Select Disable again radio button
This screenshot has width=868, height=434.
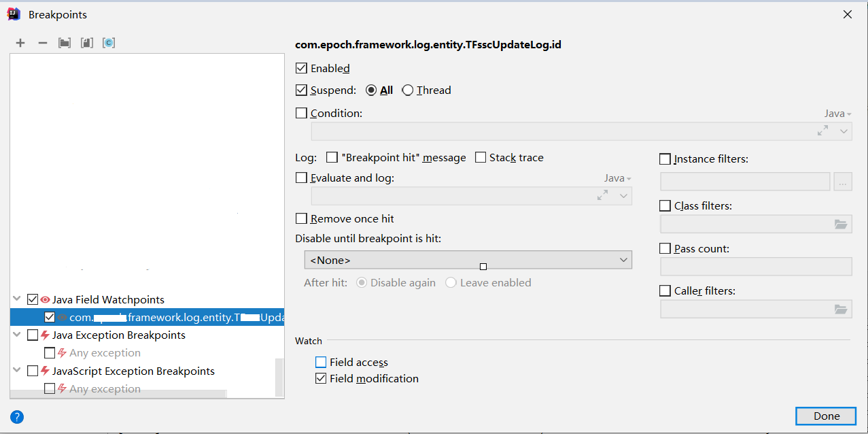(362, 282)
